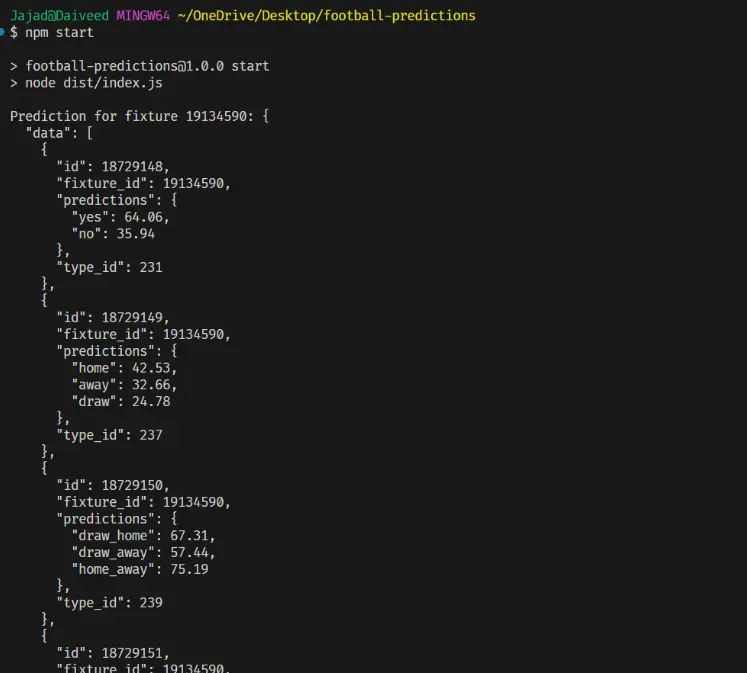Click the line "id": 18729151
The width and height of the screenshot is (747, 673).
click(x=112, y=653)
